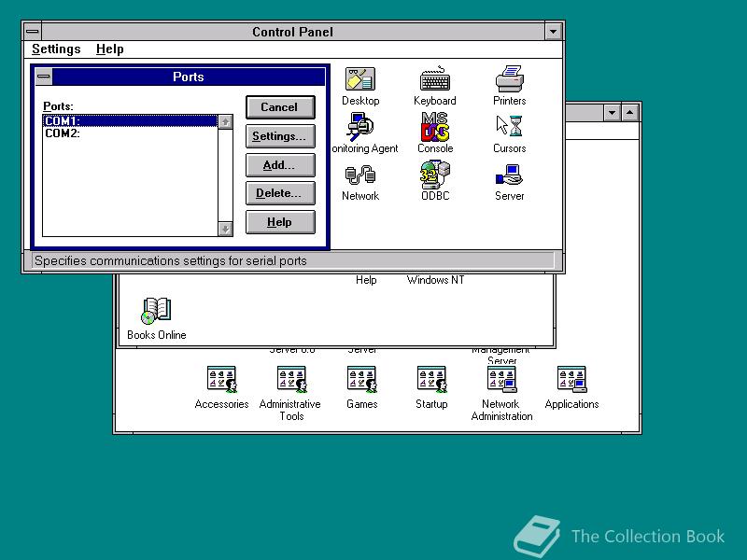Click the Settings... button in Ports
Image resolution: width=747 pixels, height=560 pixels.
pyautogui.click(x=280, y=136)
